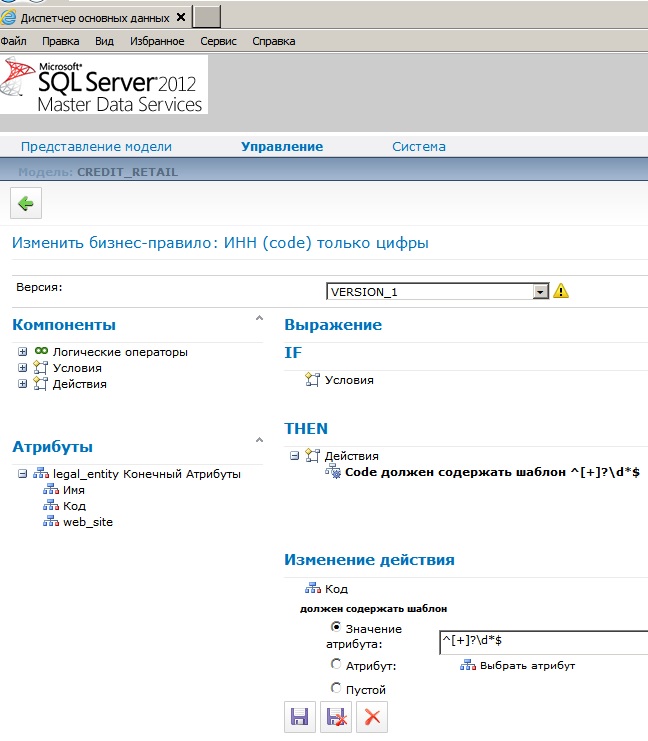The image size is (648, 741).
Task: Open the Справка menu
Action: pyautogui.click(x=274, y=41)
